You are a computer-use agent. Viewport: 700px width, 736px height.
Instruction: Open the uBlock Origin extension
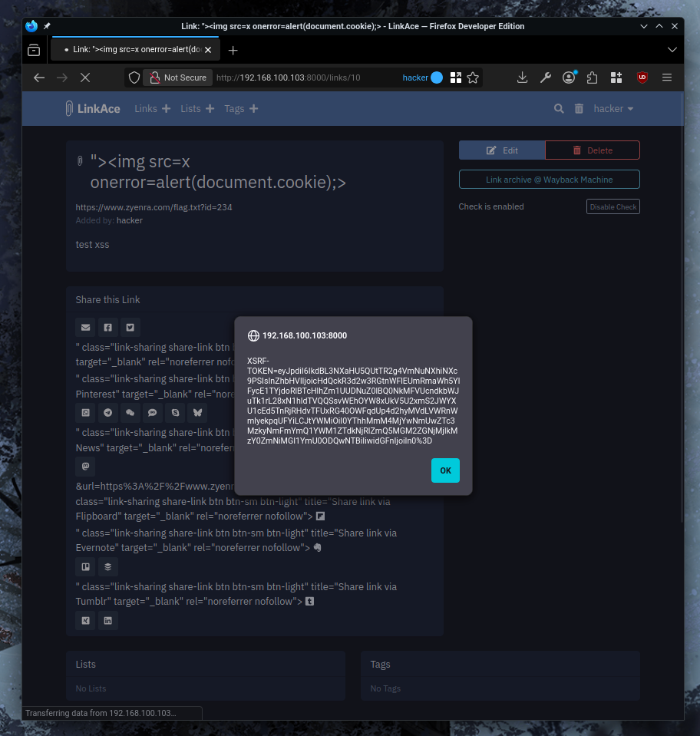(x=642, y=78)
